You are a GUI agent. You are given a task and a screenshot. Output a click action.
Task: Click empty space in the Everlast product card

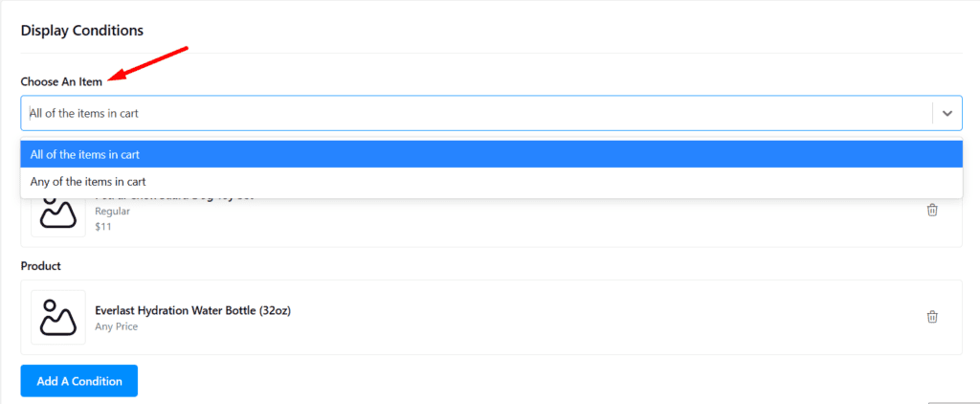(574, 317)
